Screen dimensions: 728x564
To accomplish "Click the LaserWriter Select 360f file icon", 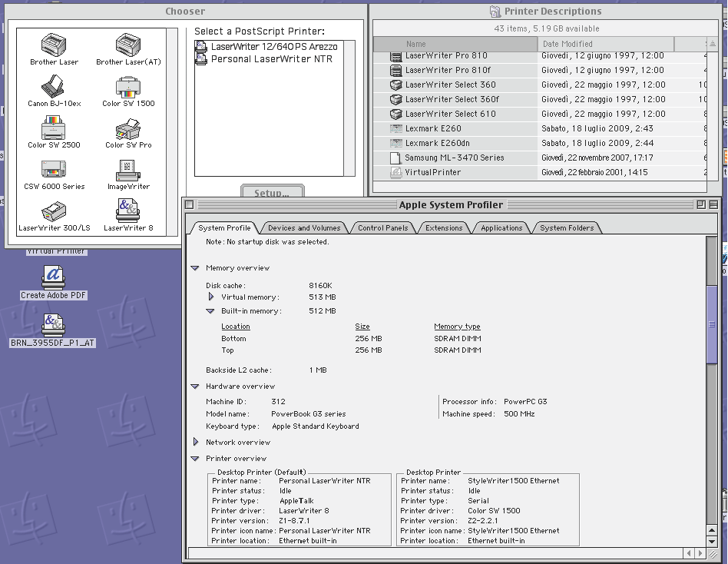I will (x=395, y=99).
